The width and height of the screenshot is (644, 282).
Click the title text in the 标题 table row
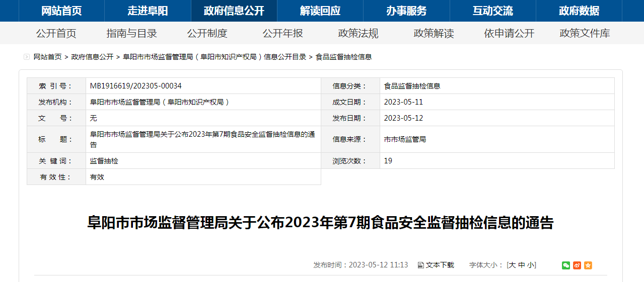tap(202, 139)
